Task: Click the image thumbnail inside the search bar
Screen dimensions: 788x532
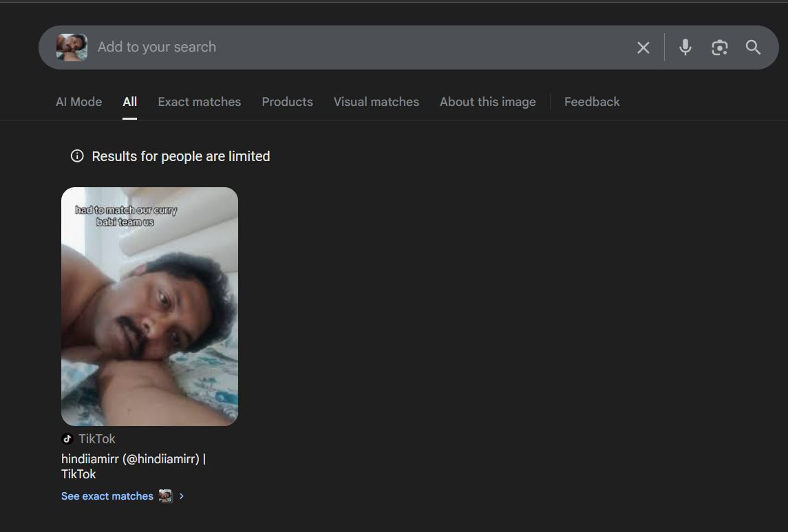Action: click(x=72, y=47)
